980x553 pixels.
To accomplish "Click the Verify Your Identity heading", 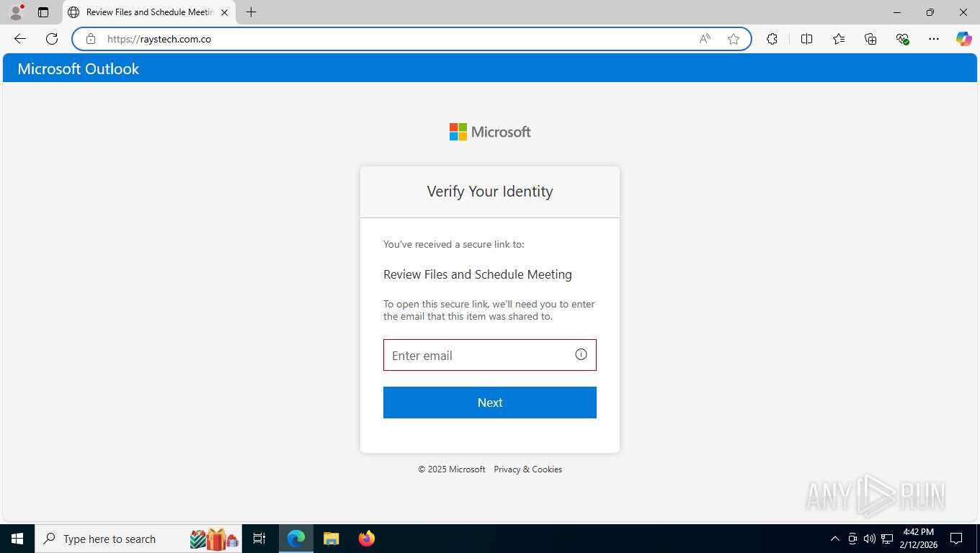I will pos(490,192).
